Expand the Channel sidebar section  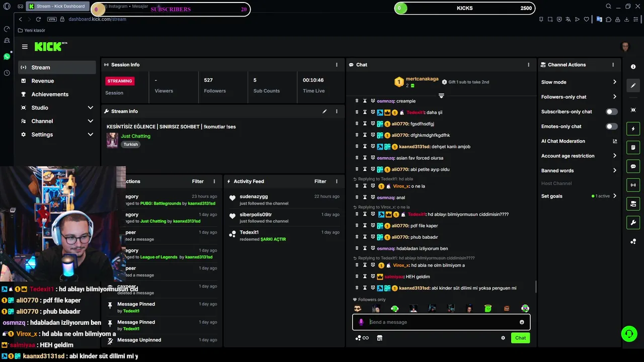(91, 121)
